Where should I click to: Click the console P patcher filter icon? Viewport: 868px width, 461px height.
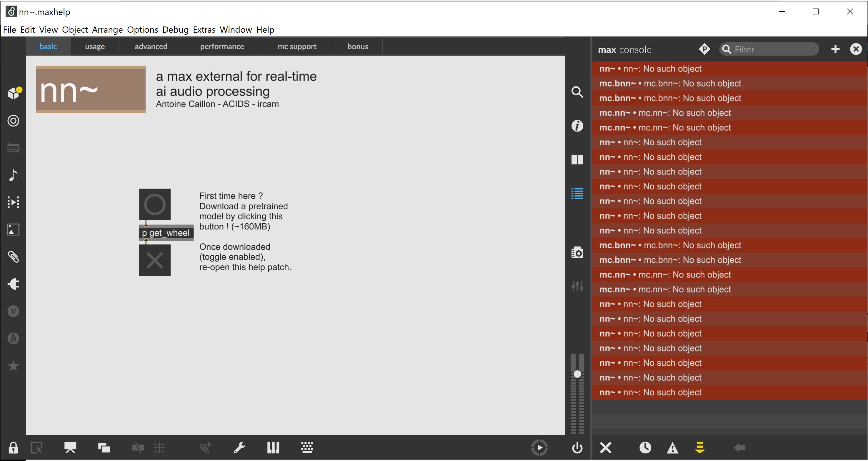coord(704,49)
